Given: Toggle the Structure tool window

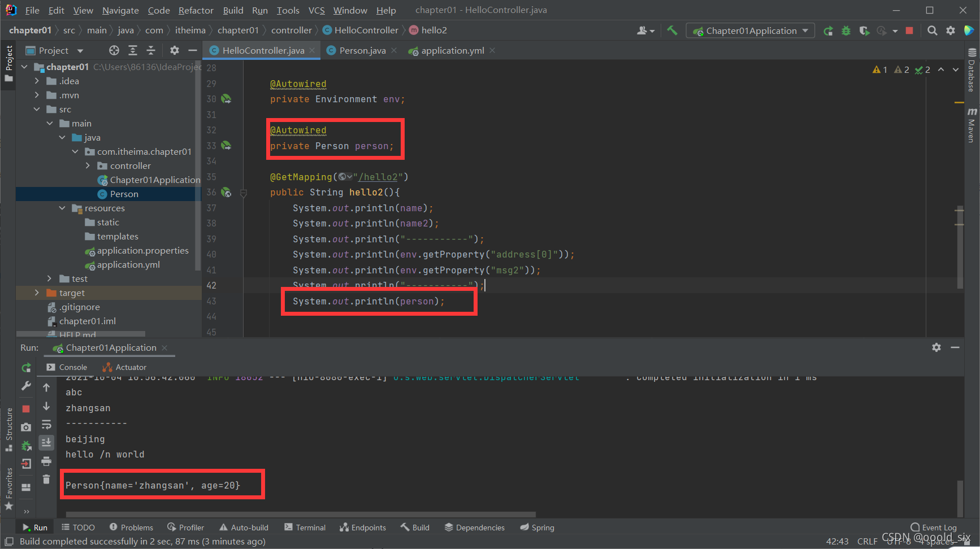Looking at the screenshot, I should point(8,429).
